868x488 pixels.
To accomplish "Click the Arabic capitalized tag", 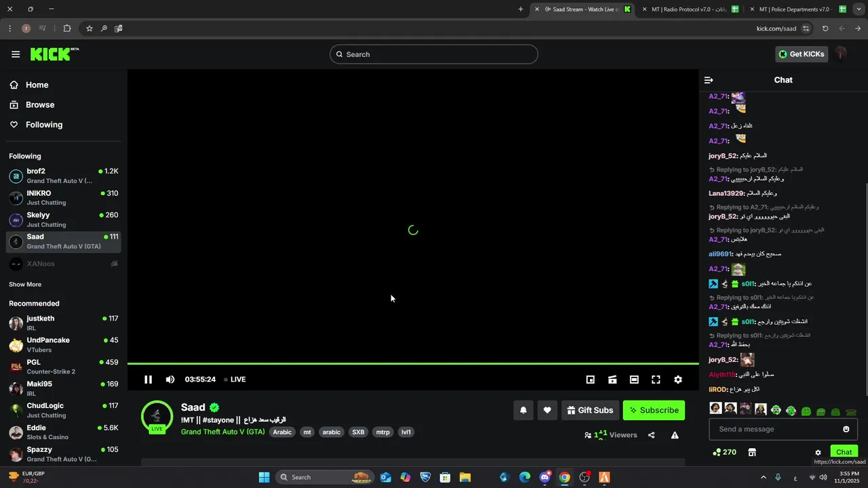I will pos(282,432).
